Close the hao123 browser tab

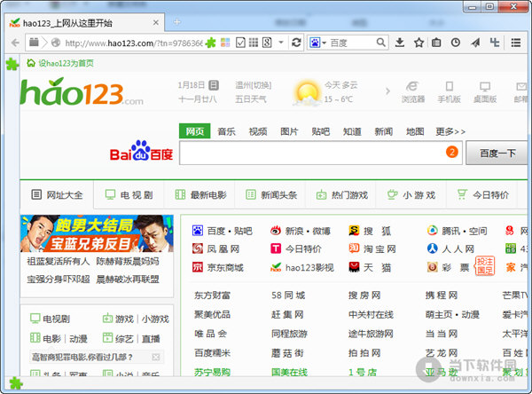pos(156,23)
